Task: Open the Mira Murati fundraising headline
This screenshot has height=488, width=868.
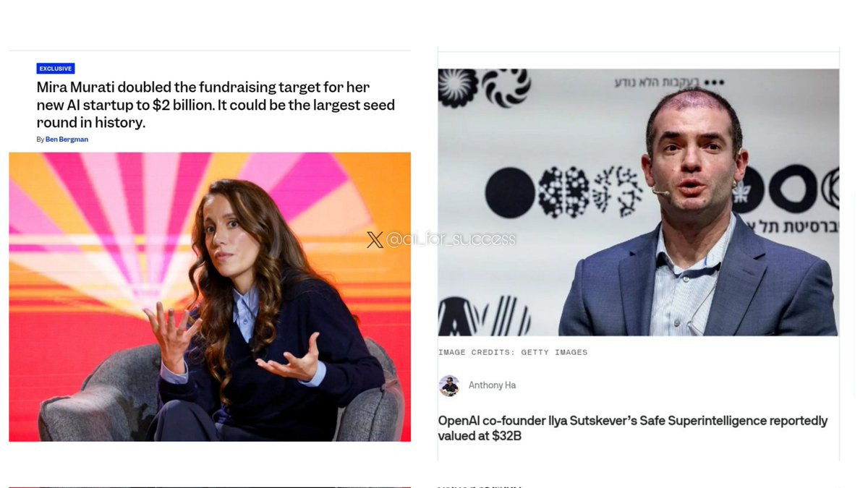Action: [x=216, y=105]
